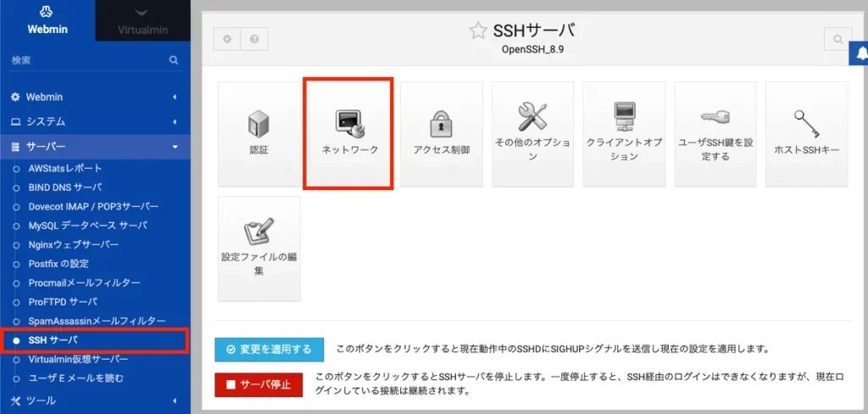868x414 pixels.
Task: Open クライアントオプション computer icon
Action: pos(624,133)
